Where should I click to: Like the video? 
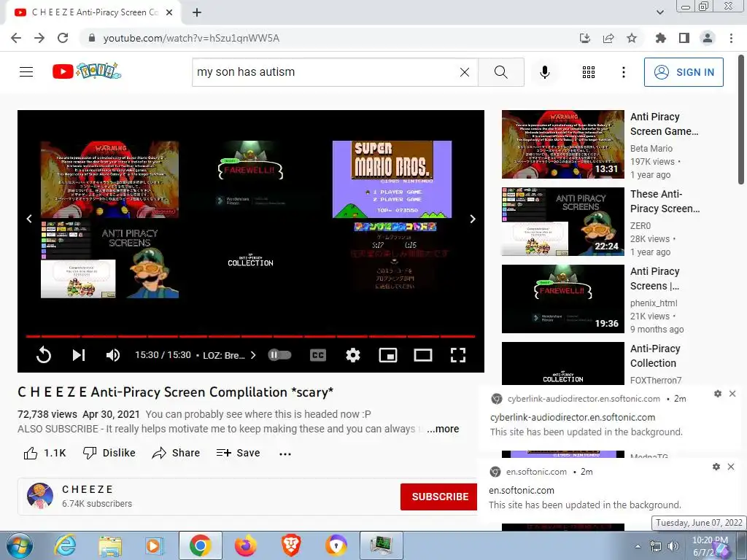[44, 453]
